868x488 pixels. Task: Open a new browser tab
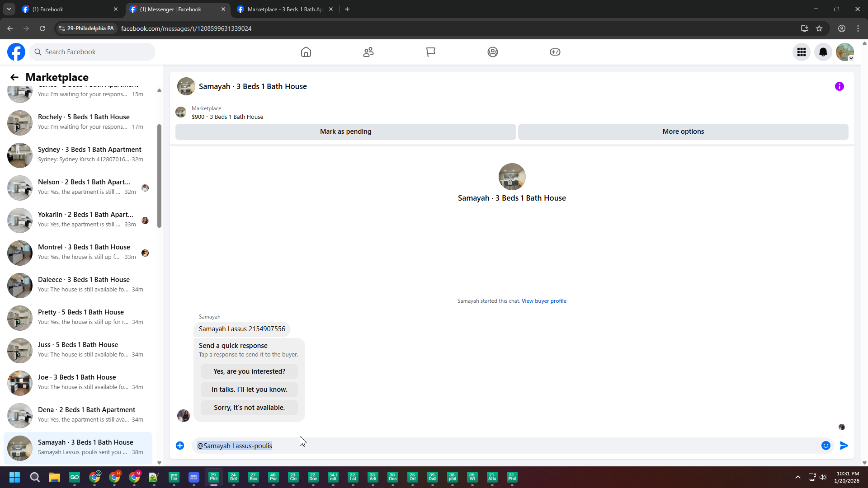pyautogui.click(x=347, y=9)
